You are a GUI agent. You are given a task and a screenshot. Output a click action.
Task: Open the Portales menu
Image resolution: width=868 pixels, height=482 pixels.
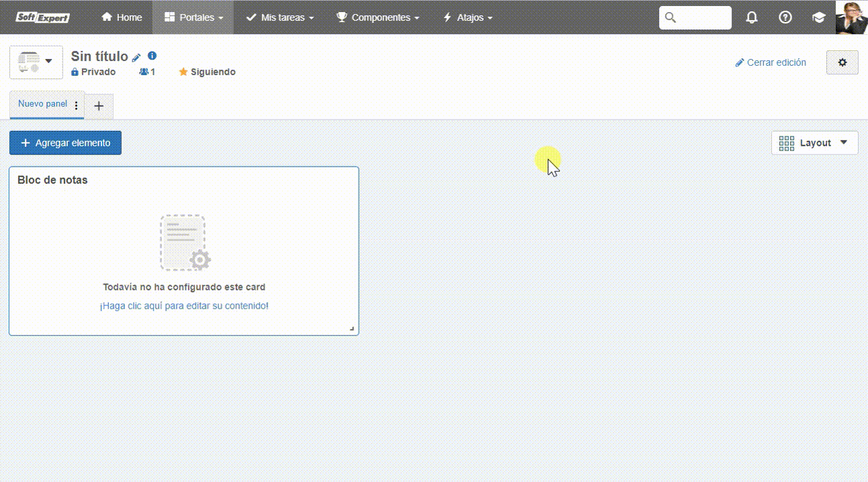tap(193, 17)
